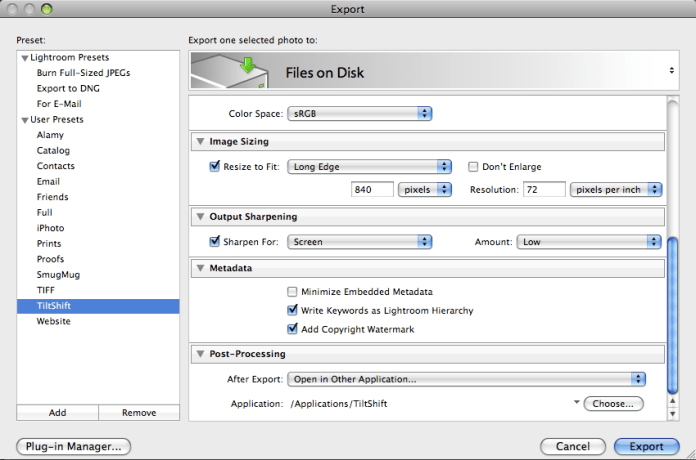
Task: Click the Plug-in Manager button
Action: tap(74, 446)
